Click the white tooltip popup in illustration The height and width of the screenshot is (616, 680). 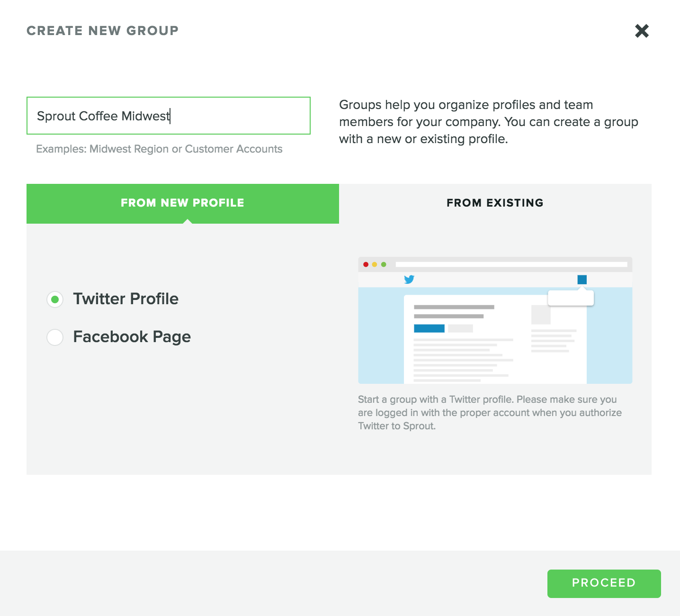571,298
